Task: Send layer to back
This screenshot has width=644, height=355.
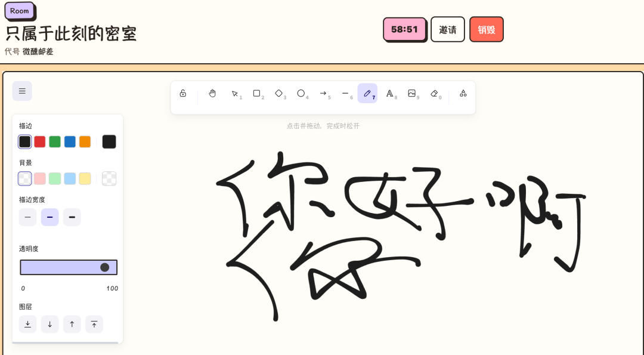Action: coord(27,324)
